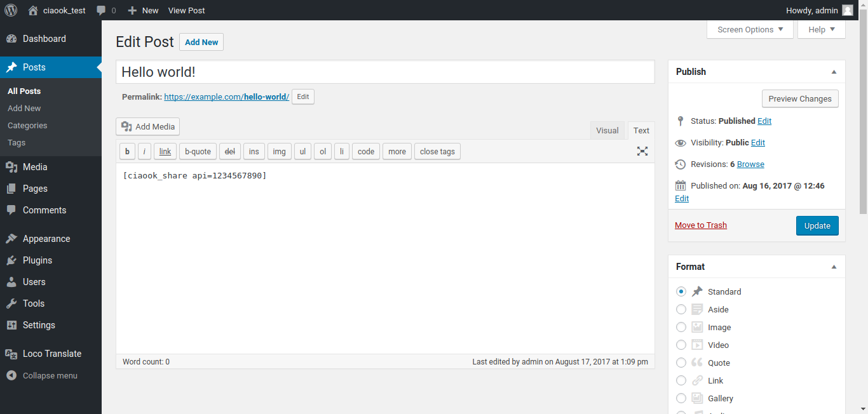Select the Standard post format radio

[x=681, y=291]
